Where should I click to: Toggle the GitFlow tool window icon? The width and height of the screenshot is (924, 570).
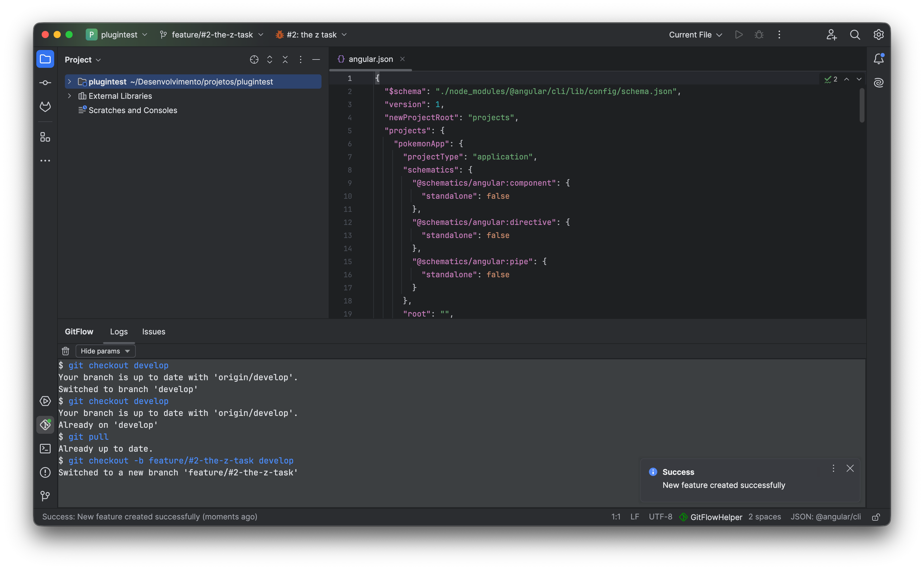pyautogui.click(x=45, y=425)
